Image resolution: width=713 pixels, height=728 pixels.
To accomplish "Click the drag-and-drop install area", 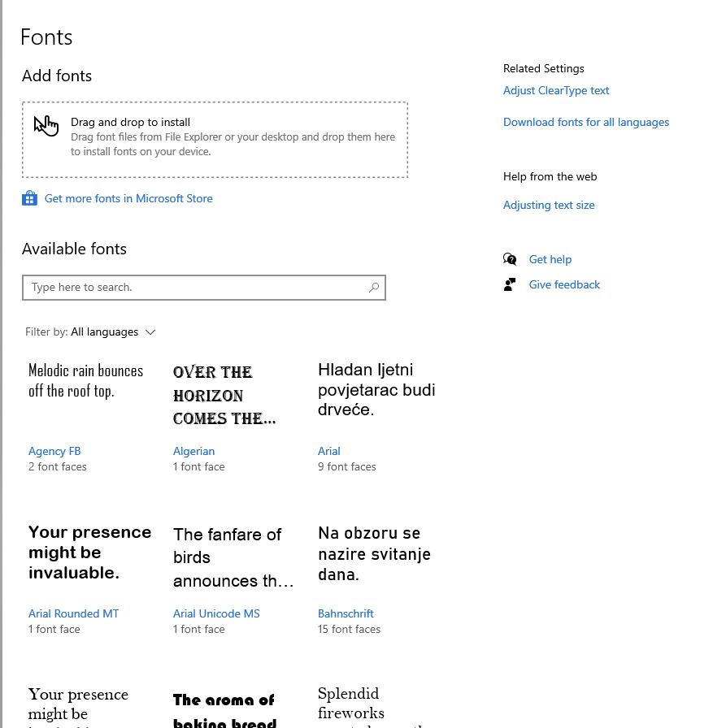I will pyautogui.click(x=215, y=139).
